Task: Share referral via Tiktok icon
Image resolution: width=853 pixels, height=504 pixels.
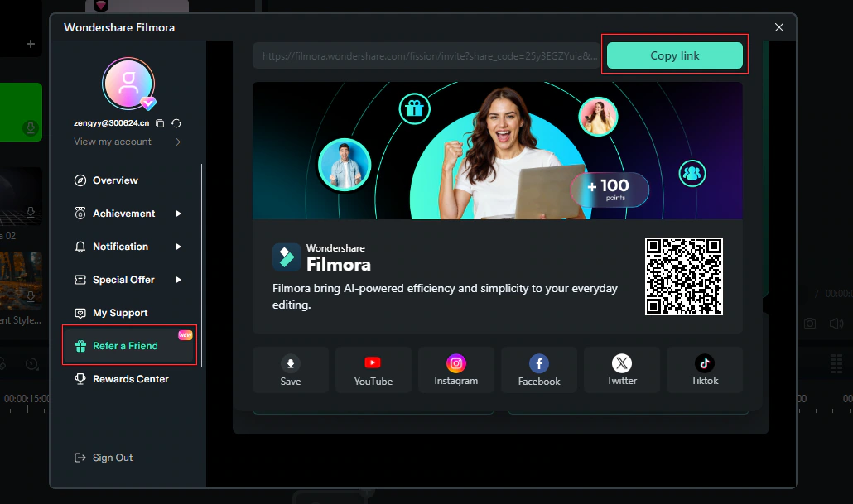Action: point(705,370)
